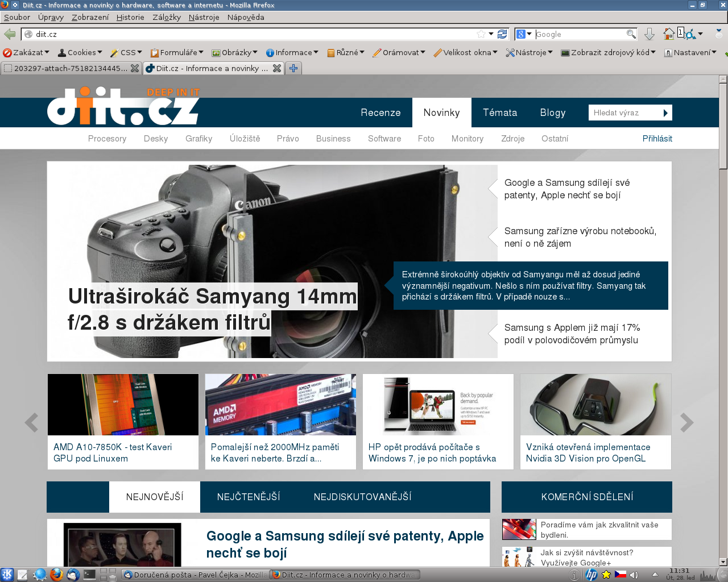Show previous articles with left carousel arrow
728x582 pixels.
32,422
